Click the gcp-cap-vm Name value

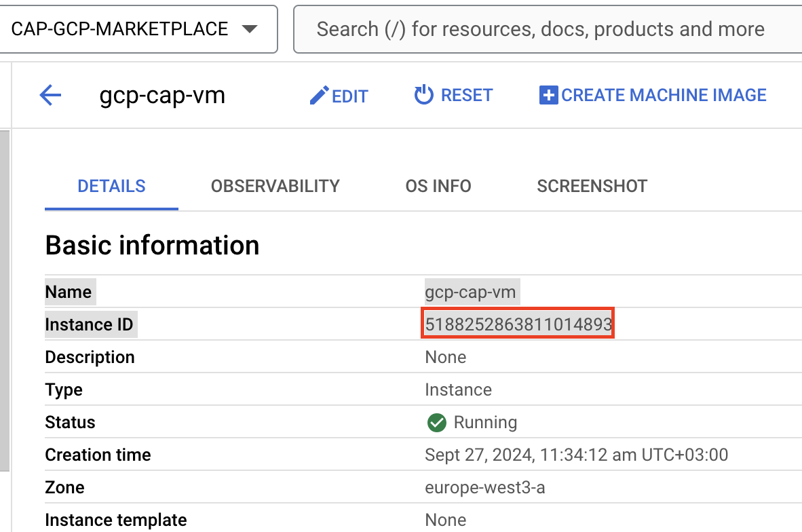(x=472, y=292)
